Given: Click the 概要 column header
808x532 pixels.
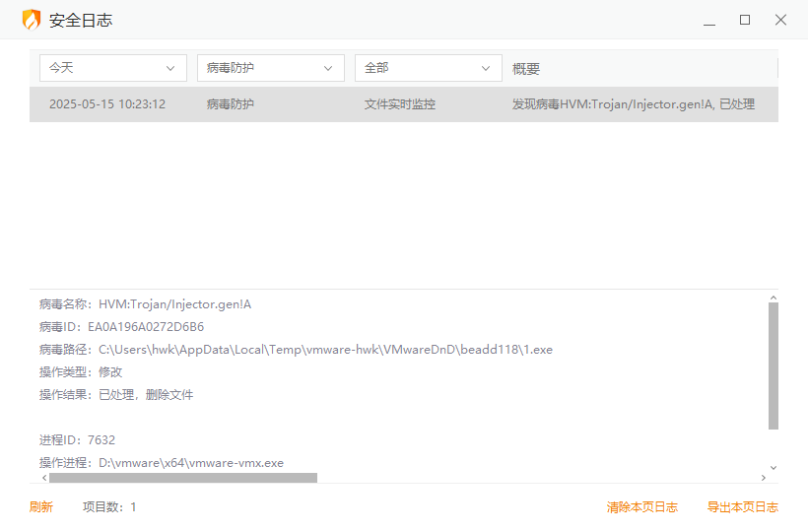Looking at the screenshot, I should 526,69.
